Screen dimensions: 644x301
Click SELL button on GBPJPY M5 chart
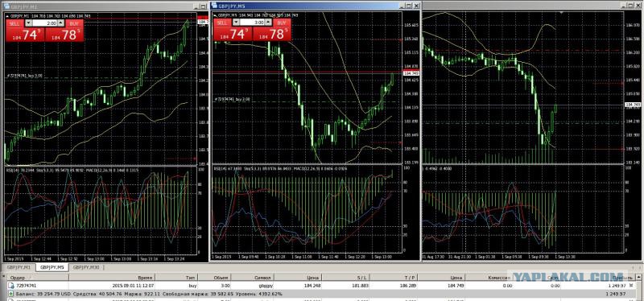click(222, 23)
